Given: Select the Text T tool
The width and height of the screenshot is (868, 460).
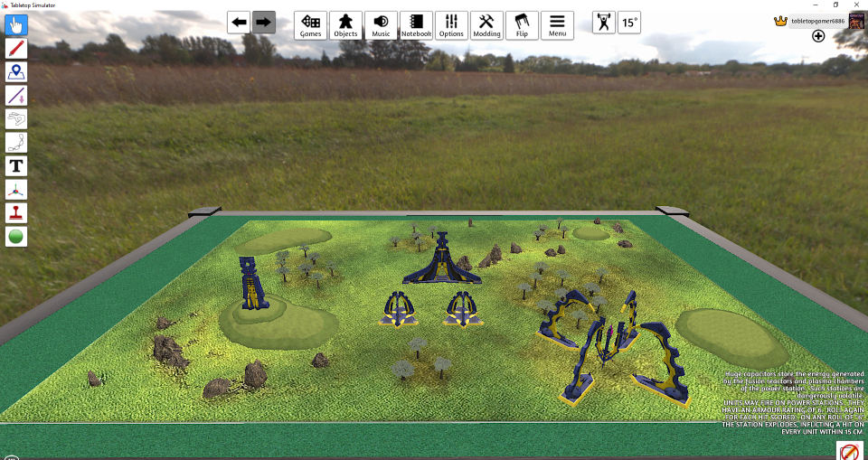Looking at the screenshot, I should [x=16, y=165].
